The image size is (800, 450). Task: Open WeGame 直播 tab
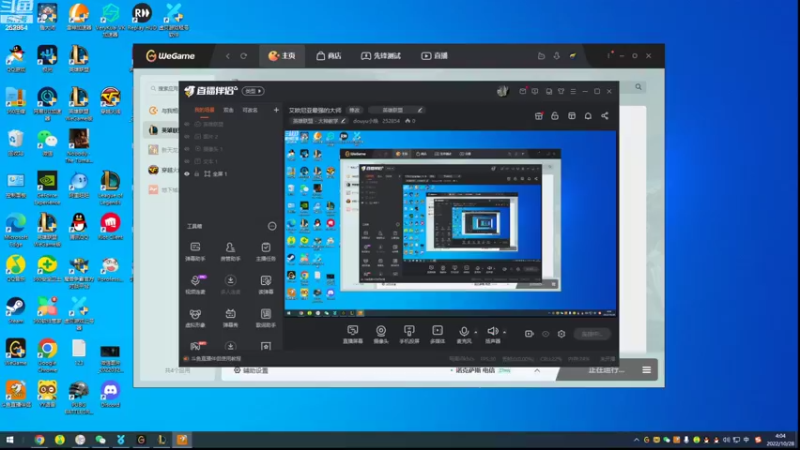click(x=434, y=56)
